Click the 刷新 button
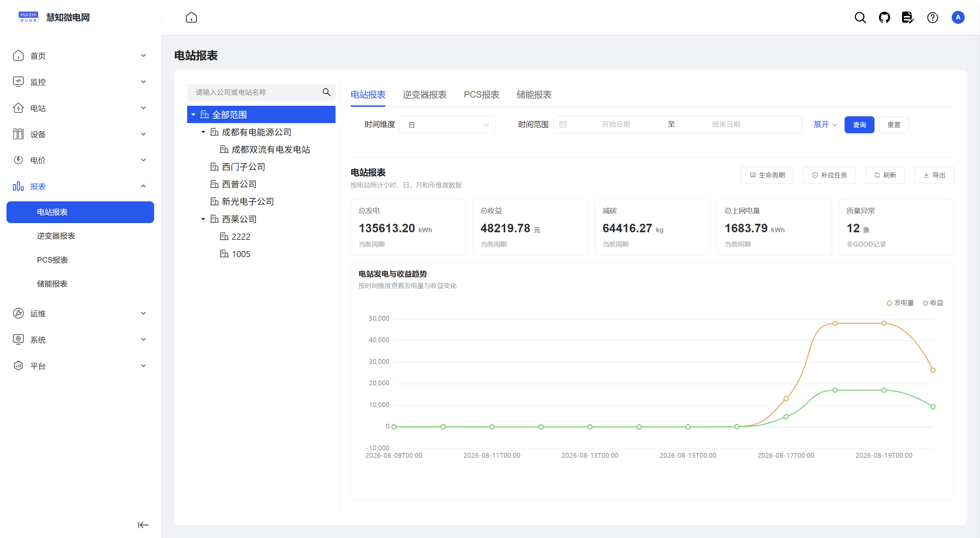The width and height of the screenshot is (980, 538). tap(885, 175)
